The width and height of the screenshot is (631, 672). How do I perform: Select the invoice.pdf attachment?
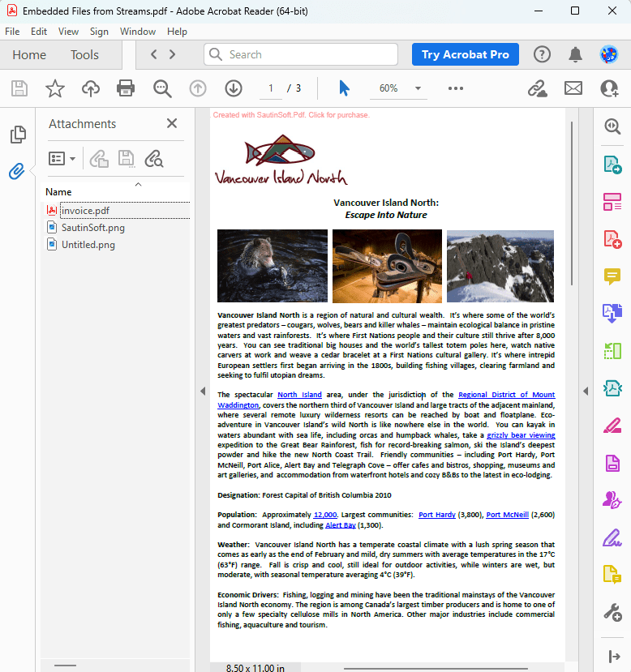pyautogui.click(x=85, y=210)
